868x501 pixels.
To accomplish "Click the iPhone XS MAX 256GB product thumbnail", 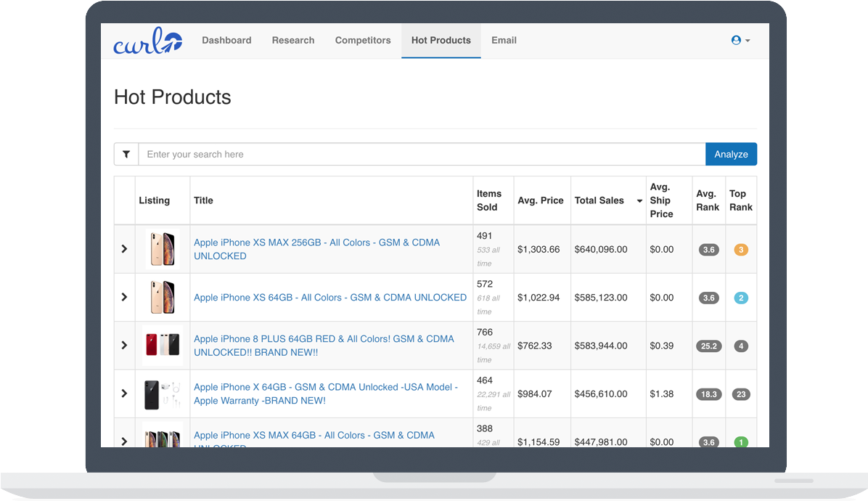I will tap(162, 249).
